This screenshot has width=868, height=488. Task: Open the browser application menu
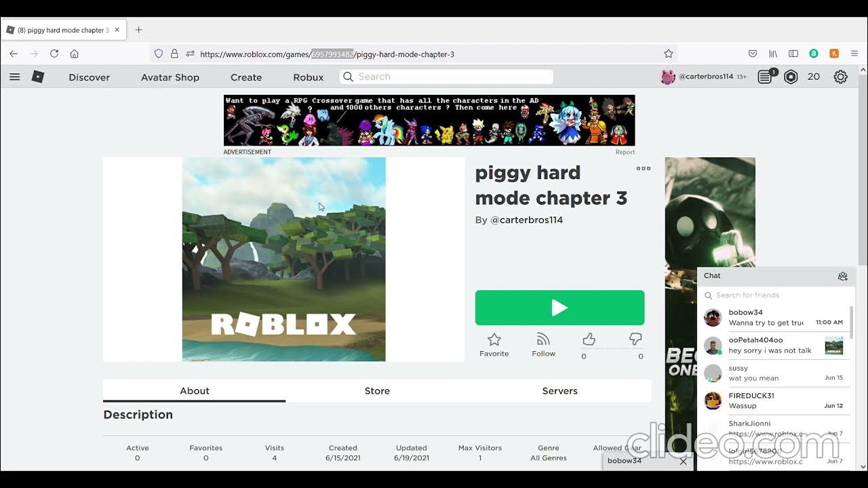coord(854,54)
